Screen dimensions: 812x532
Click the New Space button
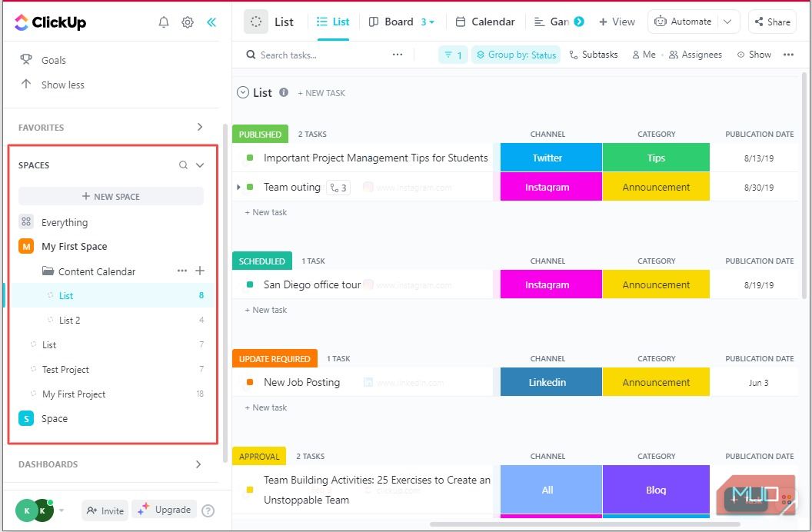coord(111,196)
